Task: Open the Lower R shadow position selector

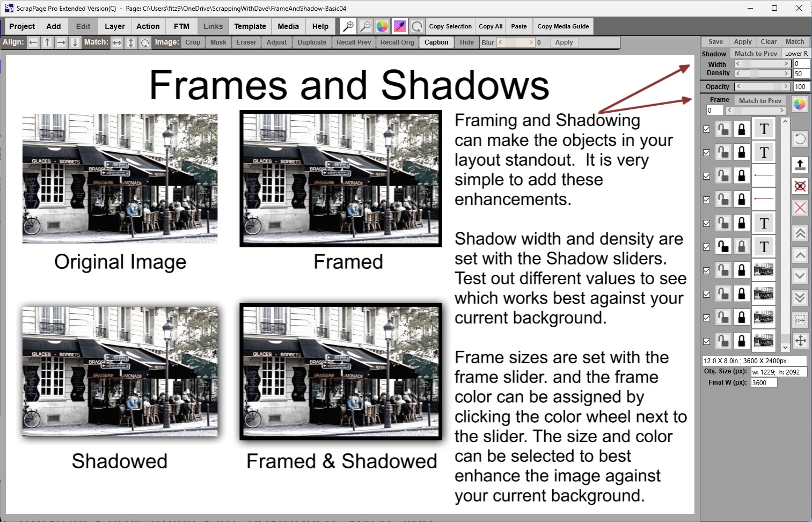Action: coord(796,54)
